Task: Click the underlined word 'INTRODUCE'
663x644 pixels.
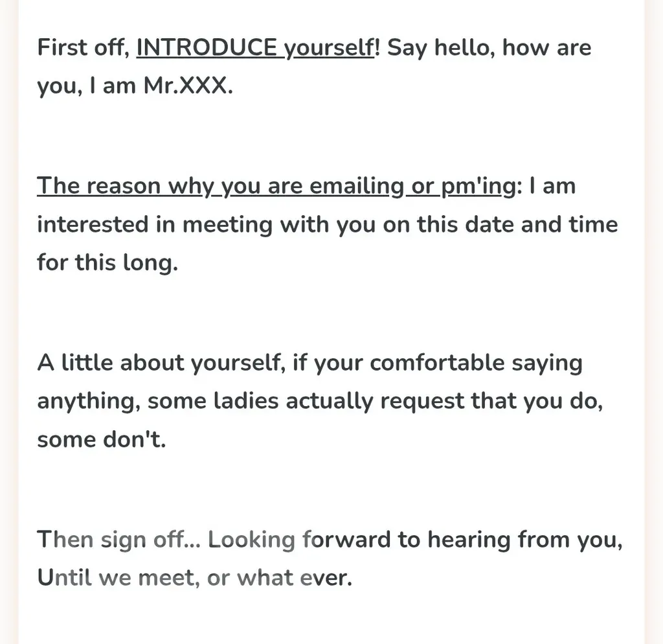Action: (207, 47)
